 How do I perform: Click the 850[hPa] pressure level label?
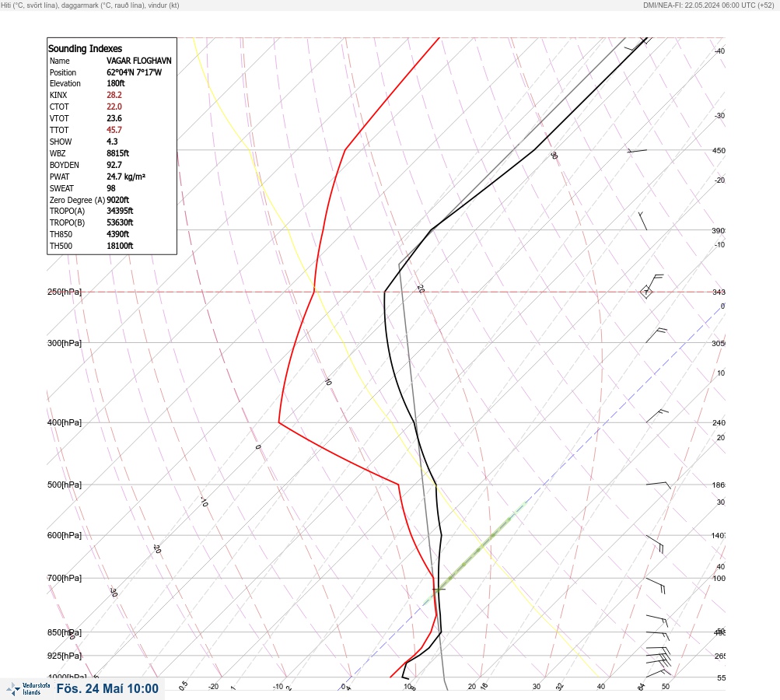(x=65, y=633)
